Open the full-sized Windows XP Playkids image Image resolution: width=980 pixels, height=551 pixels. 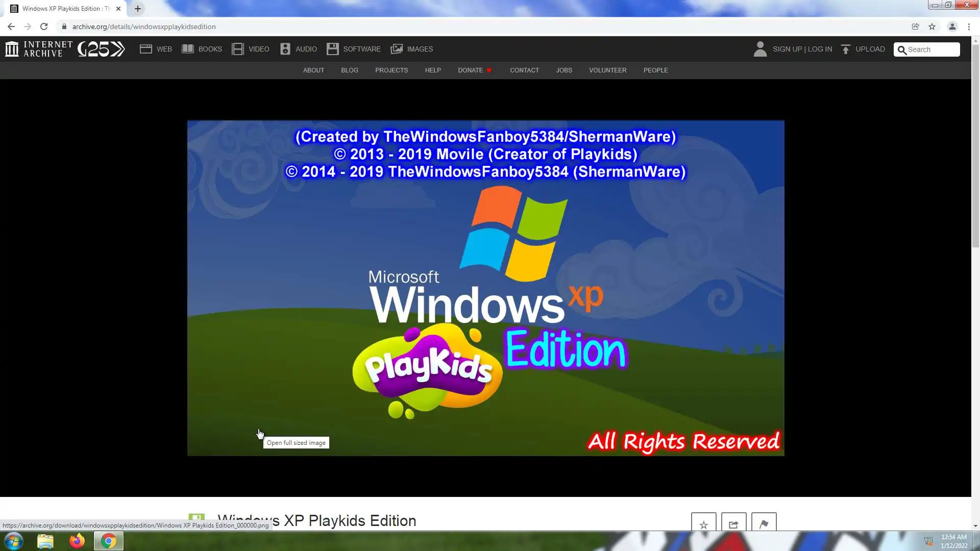485,288
